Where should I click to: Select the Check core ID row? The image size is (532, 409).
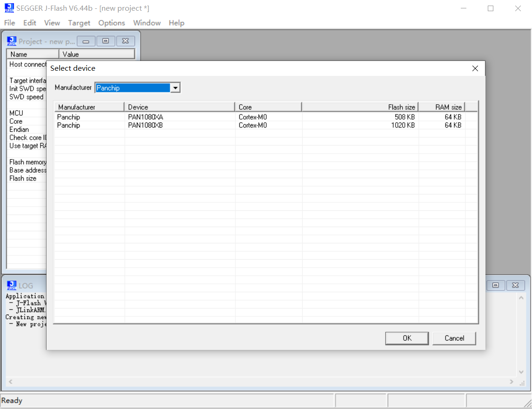(x=27, y=138)
